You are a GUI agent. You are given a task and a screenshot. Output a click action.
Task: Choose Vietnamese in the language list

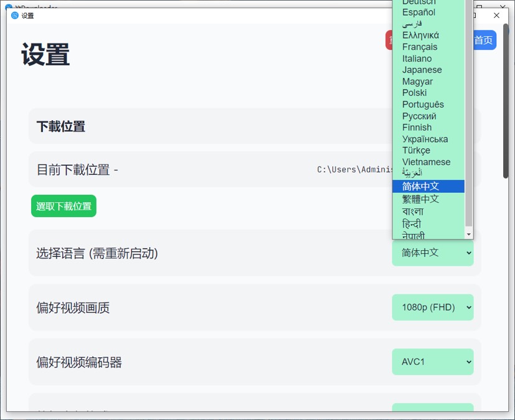[x=429, y=162]
